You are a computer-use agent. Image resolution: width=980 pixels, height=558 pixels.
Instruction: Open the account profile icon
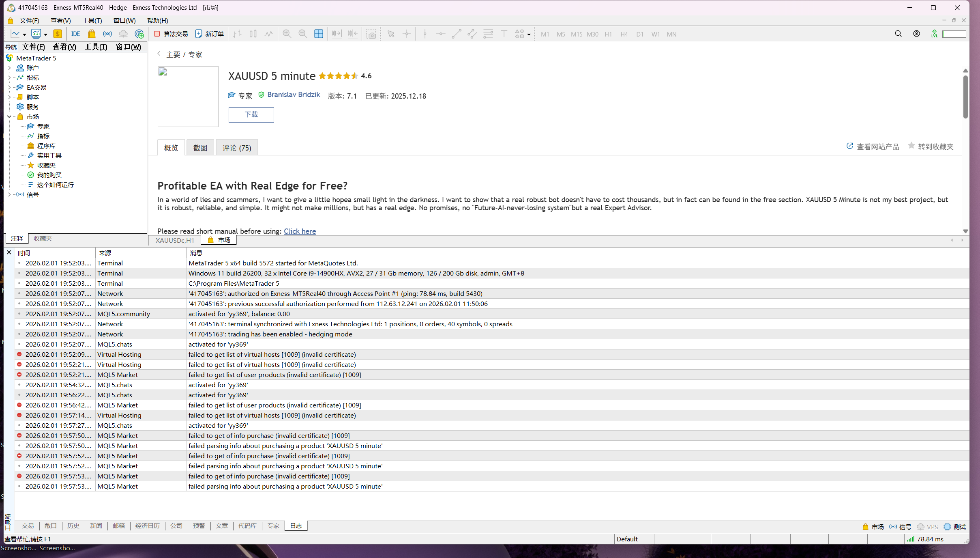916,34
